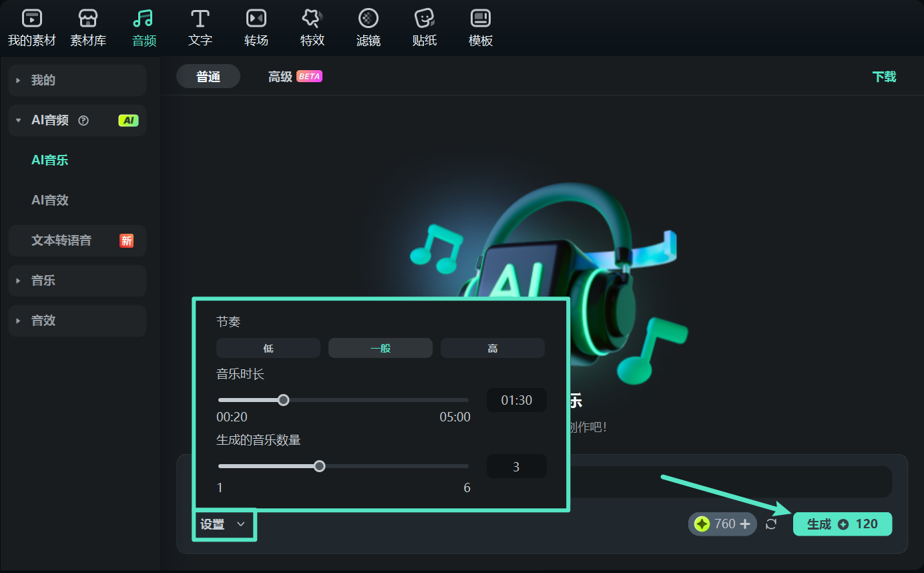The height and width of the screenshot is (573, 924).
Task: Collapse the 设置 settings panel
Action: 224,525
